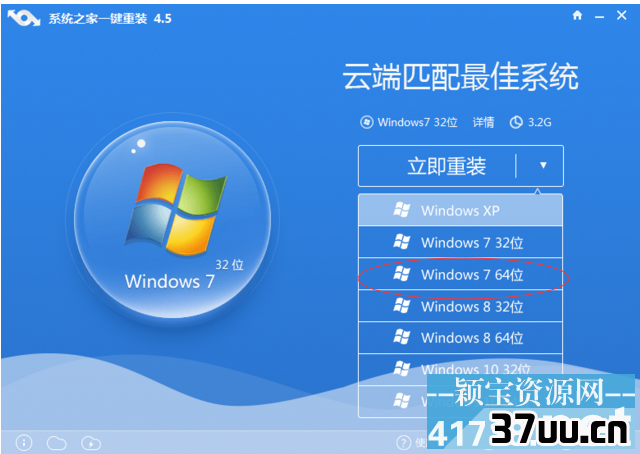640x454 pixels.
Task: Open the dropdown arrow beside 立即重装
Action: pyautogui.click(x=543, y=165)
